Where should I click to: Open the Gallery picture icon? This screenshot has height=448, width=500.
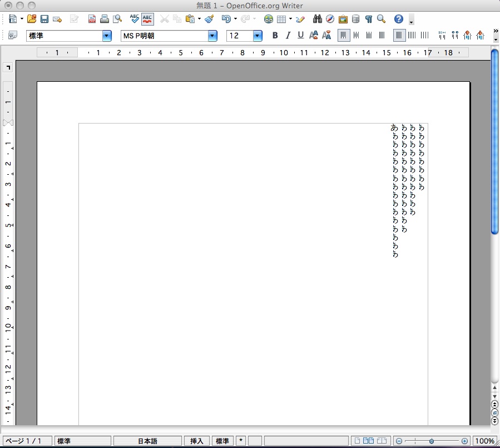coord(343,19)
